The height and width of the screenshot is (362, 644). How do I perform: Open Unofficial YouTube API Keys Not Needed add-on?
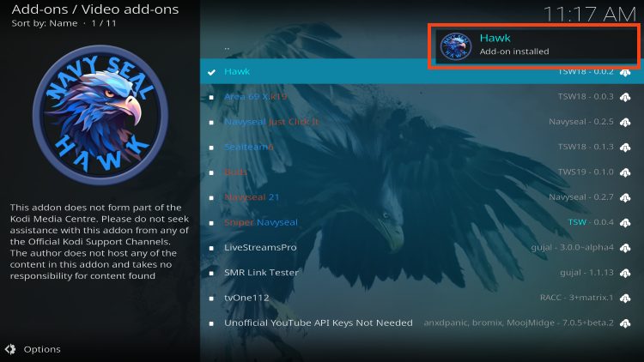(422, 323)
